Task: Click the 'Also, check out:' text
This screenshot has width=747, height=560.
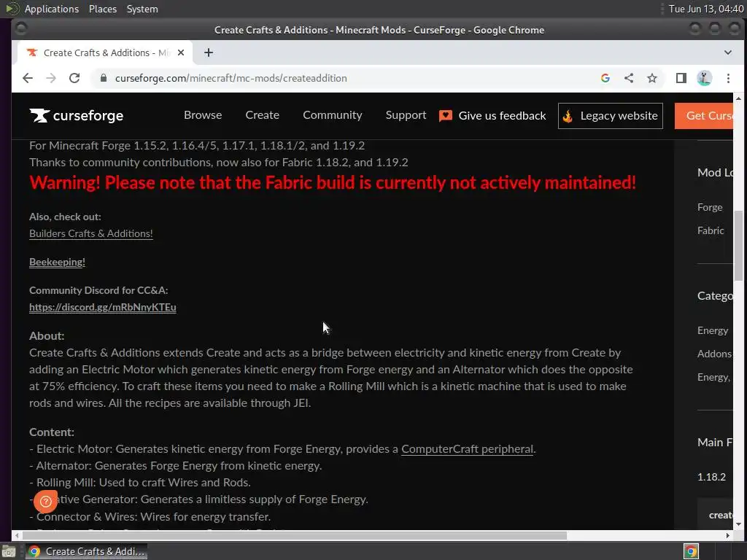Action: click(x=65, y=217)
